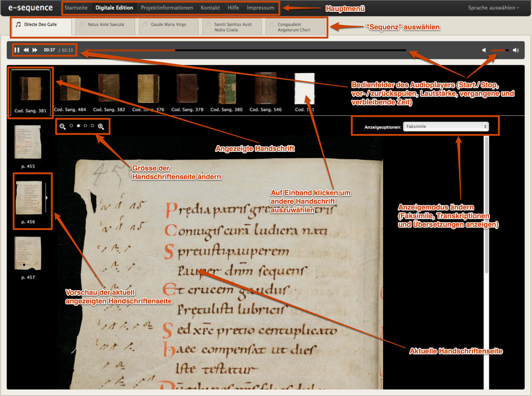Viewport: 532px width, 396px height.
Task: Choose manuscript cover Cod. Sang. 380
Action: (227, 88)
